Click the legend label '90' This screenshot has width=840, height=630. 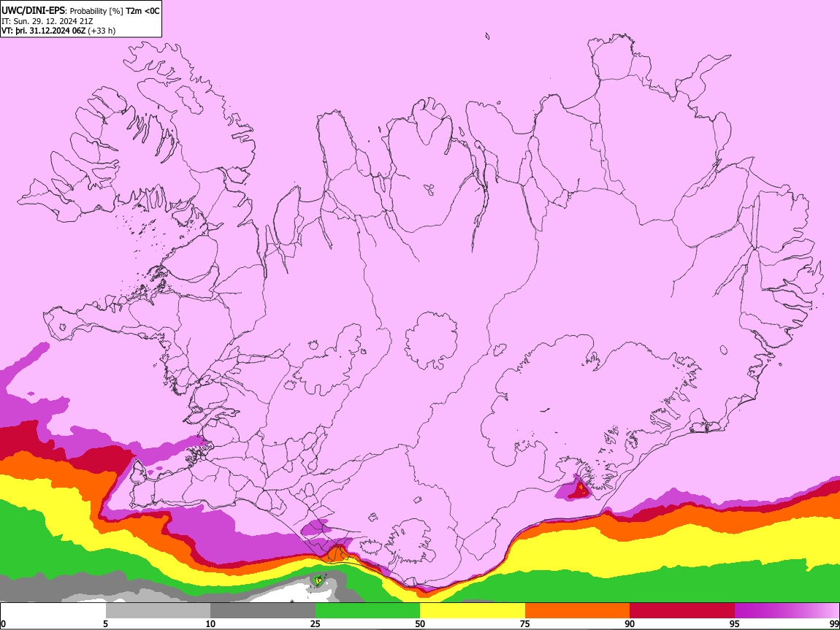pyautogui.click(x=630, y=624)
